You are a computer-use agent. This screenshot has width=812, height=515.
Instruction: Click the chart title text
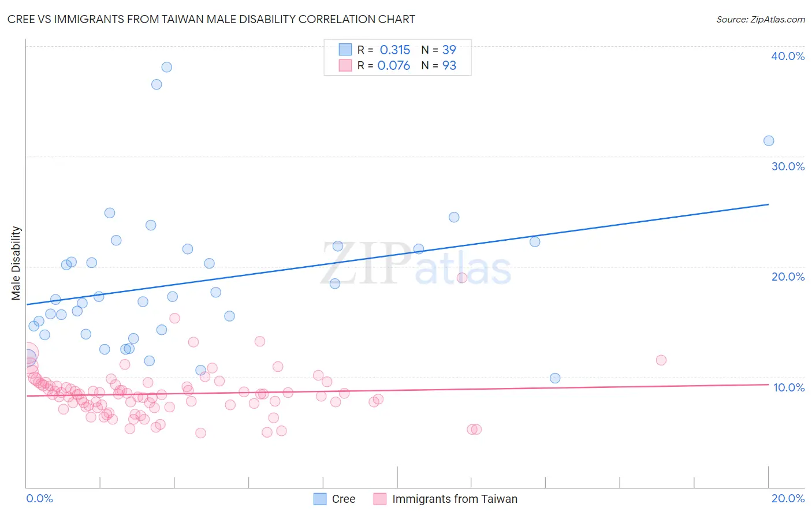tap(211, 19)
